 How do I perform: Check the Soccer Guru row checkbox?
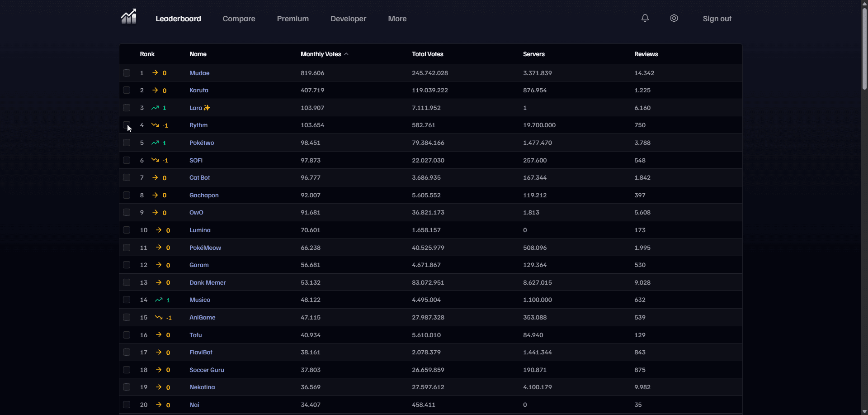click(127, 370)
